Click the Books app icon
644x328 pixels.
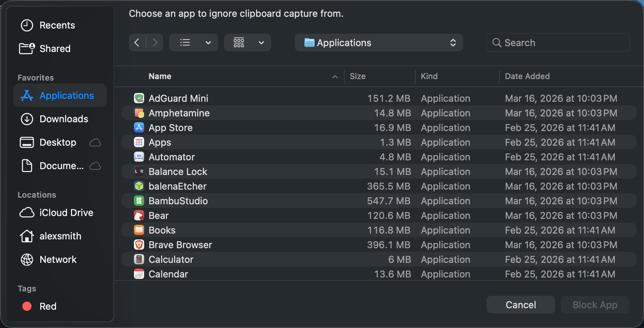tap(139, 230)
